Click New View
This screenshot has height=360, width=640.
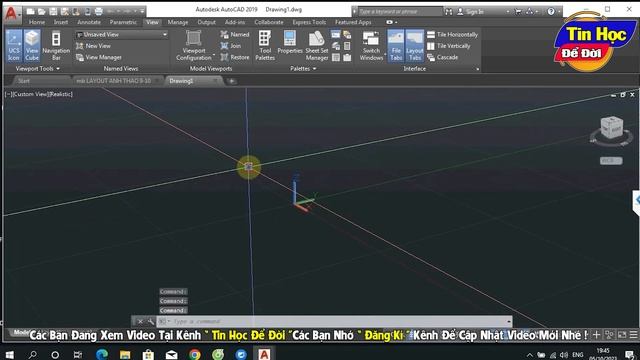coord(93,46)
